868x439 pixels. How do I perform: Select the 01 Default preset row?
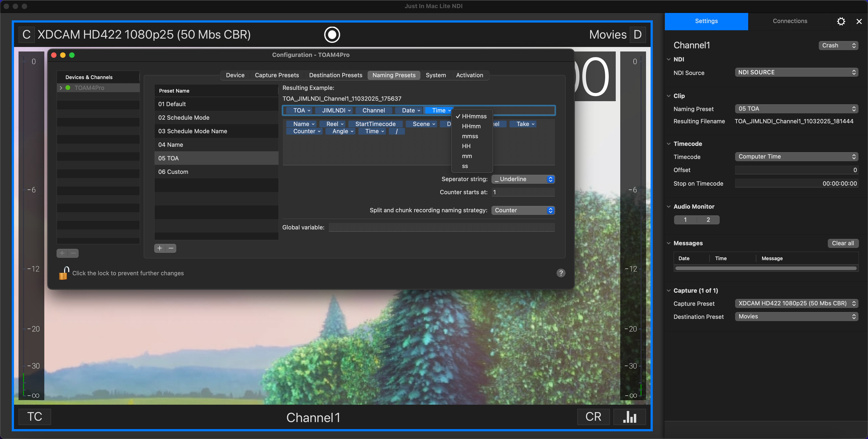point(216,104)
